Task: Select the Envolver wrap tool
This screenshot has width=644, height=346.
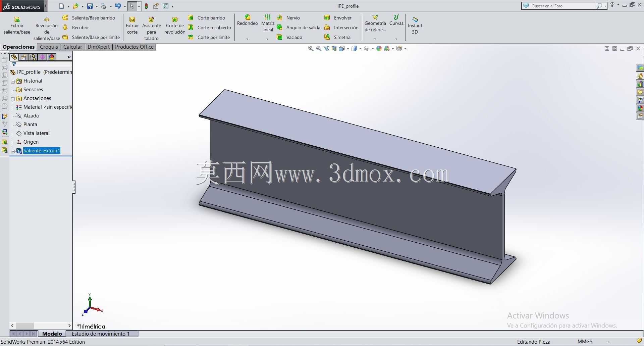Action: click(x=338, y=18)
